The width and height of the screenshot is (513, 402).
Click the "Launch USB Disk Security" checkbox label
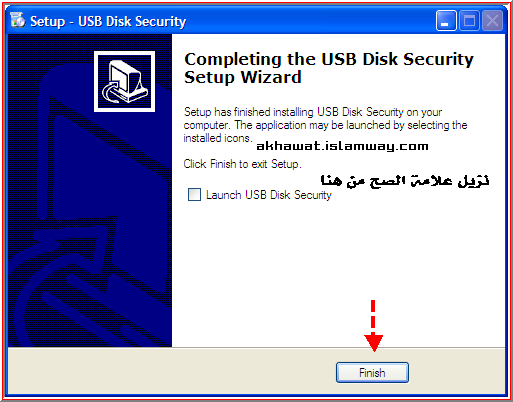269,195
